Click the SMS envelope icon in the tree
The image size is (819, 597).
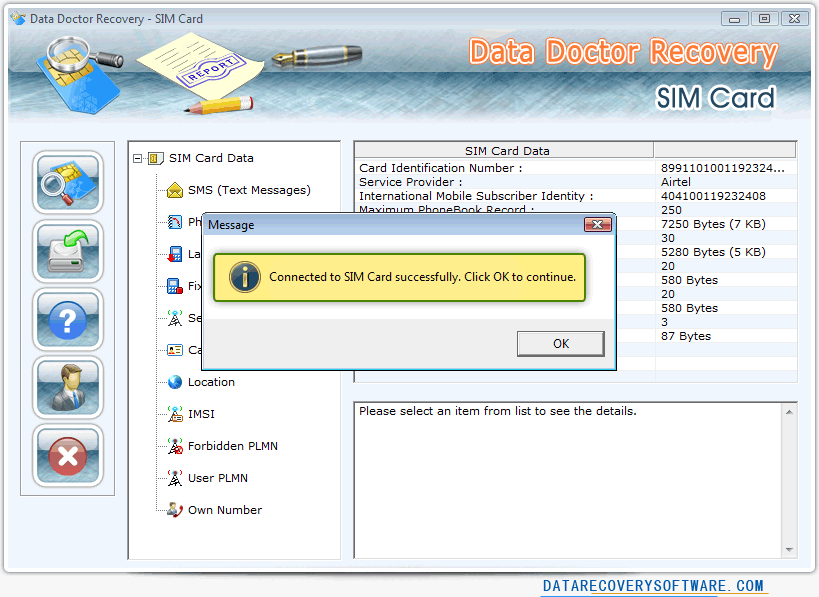point(175,190)
